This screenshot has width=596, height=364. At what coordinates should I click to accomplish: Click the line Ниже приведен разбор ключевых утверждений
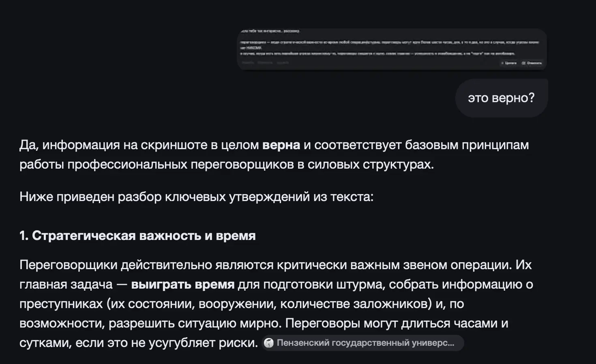click(x=197, y=197)
